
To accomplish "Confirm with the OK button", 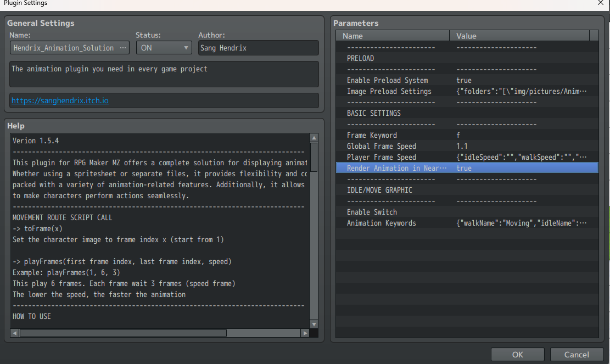I will [517, 355].
